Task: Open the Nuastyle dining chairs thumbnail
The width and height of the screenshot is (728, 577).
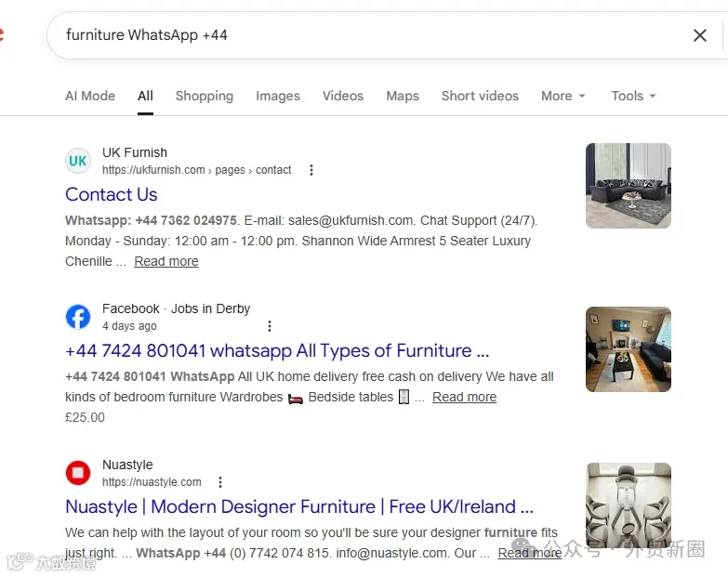Action: coord(629,505)
